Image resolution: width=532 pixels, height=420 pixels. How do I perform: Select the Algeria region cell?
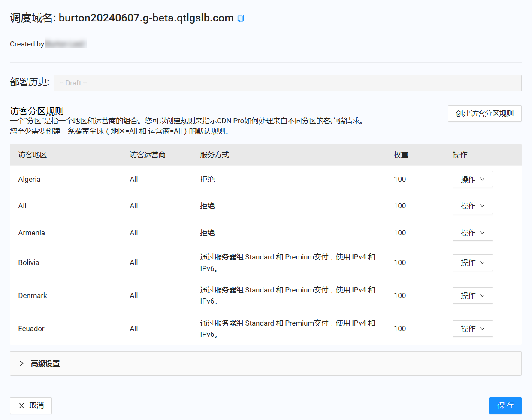(x=29, y=179)
